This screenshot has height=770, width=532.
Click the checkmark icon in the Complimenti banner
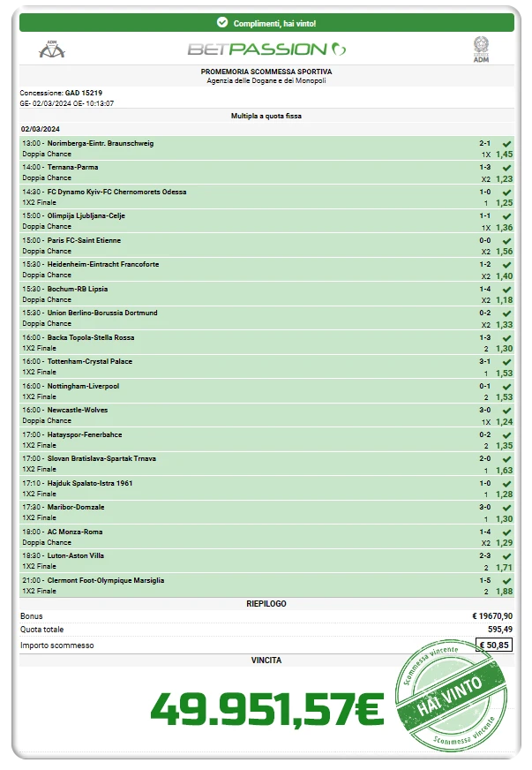222,23
